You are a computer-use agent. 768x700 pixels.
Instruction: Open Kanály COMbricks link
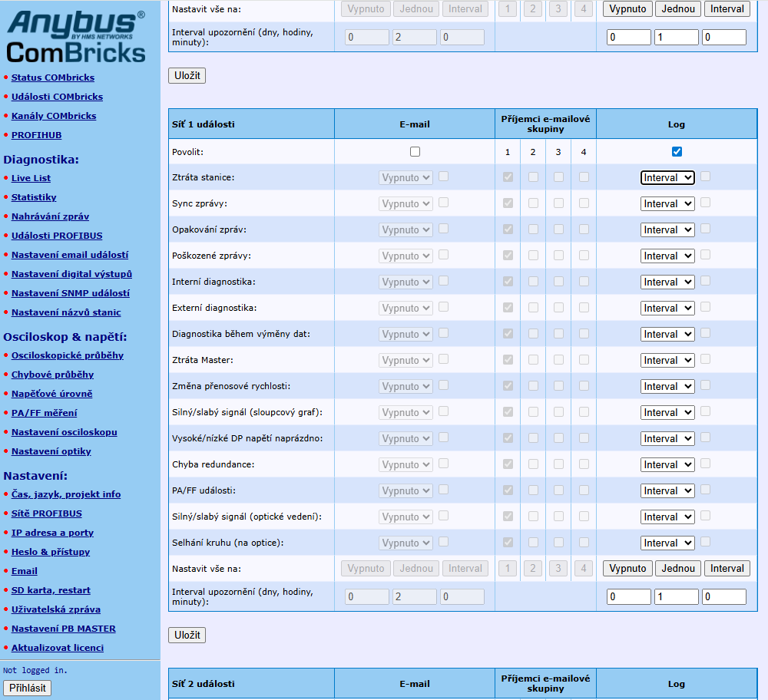click(54, 116)
